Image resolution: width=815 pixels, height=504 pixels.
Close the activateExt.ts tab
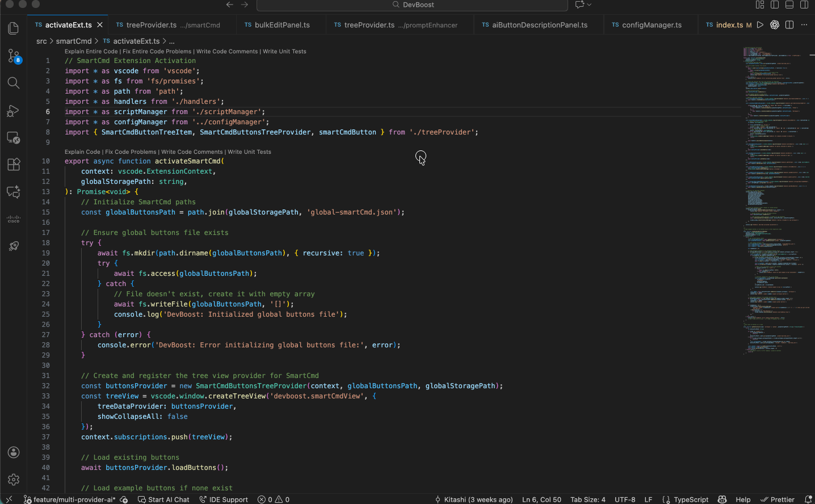pyautogui.click(x=100, y=25)
